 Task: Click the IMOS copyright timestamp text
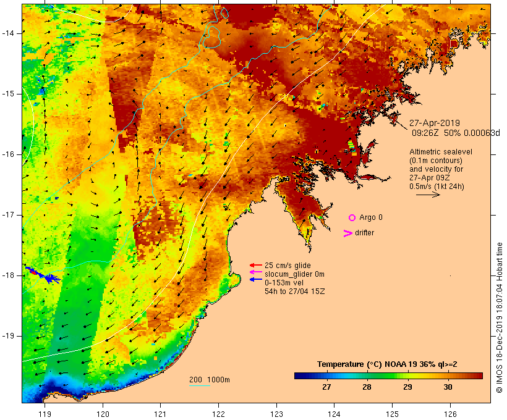pos(499,317)
